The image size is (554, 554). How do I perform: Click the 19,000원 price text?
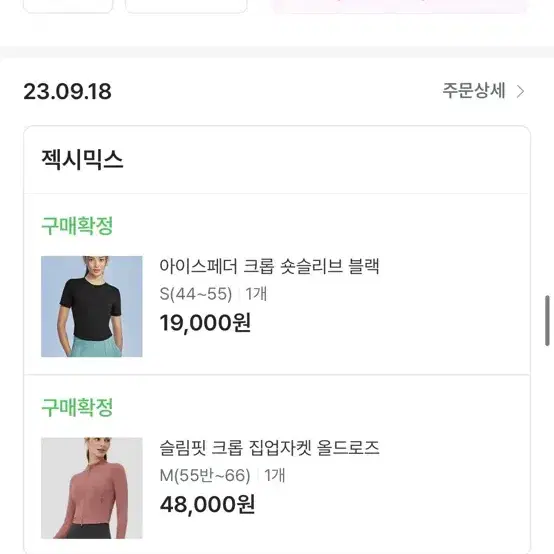coord(205,323)
